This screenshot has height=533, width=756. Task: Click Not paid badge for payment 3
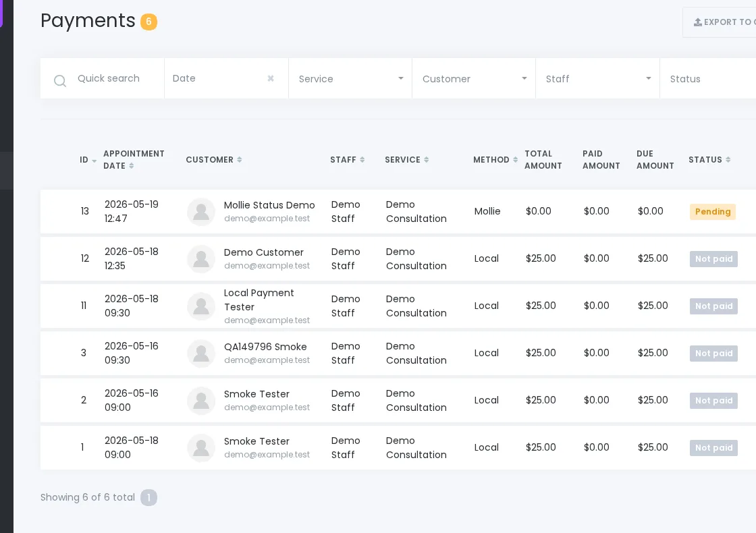point(713,354)
